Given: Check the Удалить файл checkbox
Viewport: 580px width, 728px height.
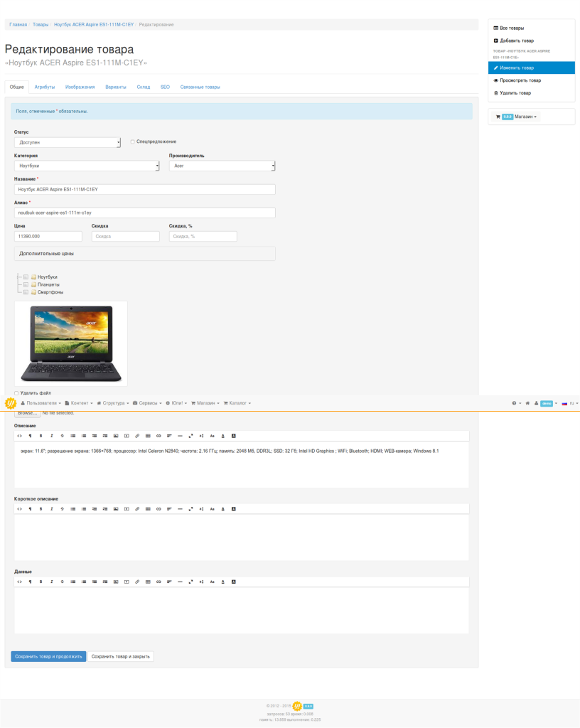Looking at the screenshot, I should pos(16,392).
